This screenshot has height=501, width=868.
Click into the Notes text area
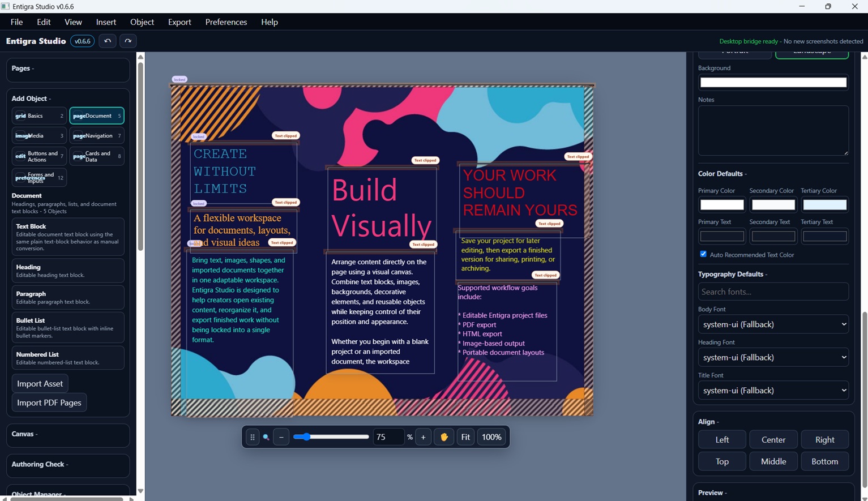[773, 130]
